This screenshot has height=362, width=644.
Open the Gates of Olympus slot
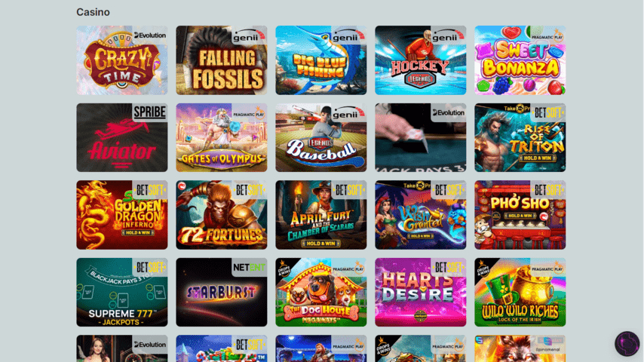pos(222,138)
